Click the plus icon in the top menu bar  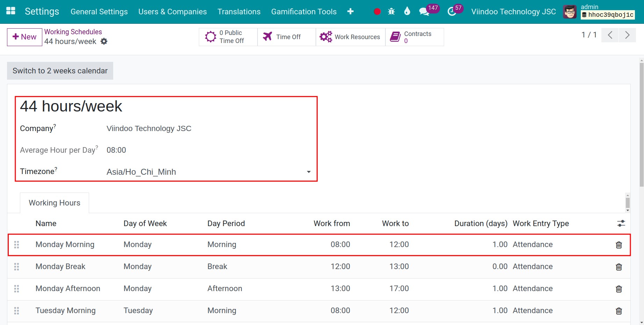pyautogui.click(x=350, y=12)
